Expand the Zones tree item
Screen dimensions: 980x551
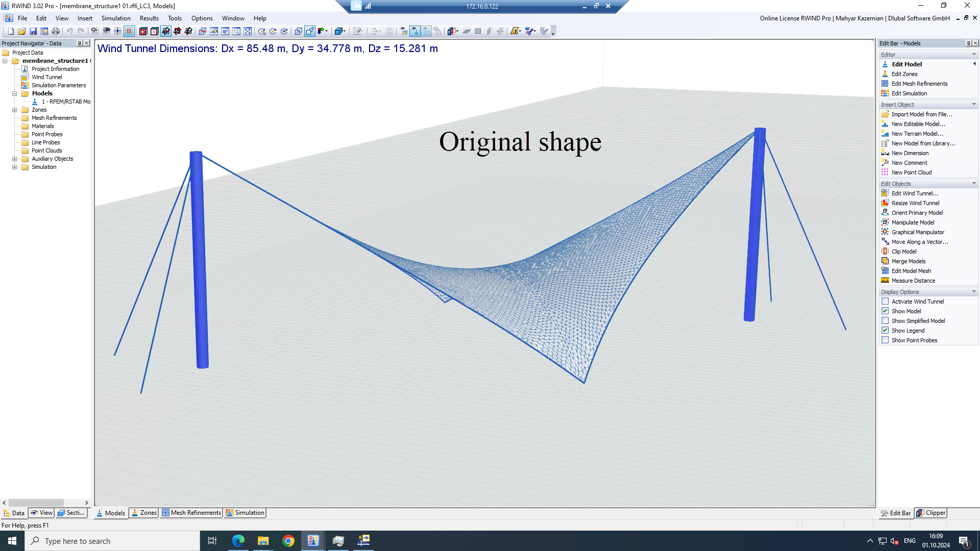[x=14, y=110]
